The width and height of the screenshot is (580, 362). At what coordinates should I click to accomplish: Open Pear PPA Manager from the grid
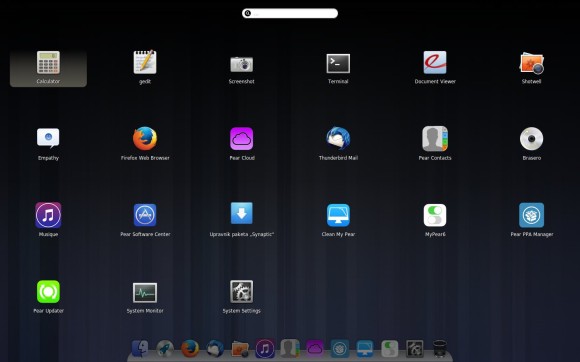[x=532, y=215]
